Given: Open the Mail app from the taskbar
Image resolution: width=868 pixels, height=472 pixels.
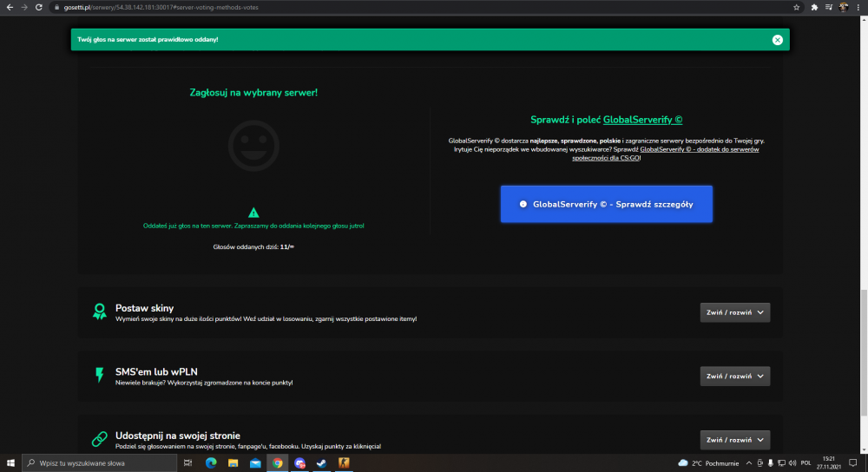Looking at the screenshot, I should click(x=255, y=462).
